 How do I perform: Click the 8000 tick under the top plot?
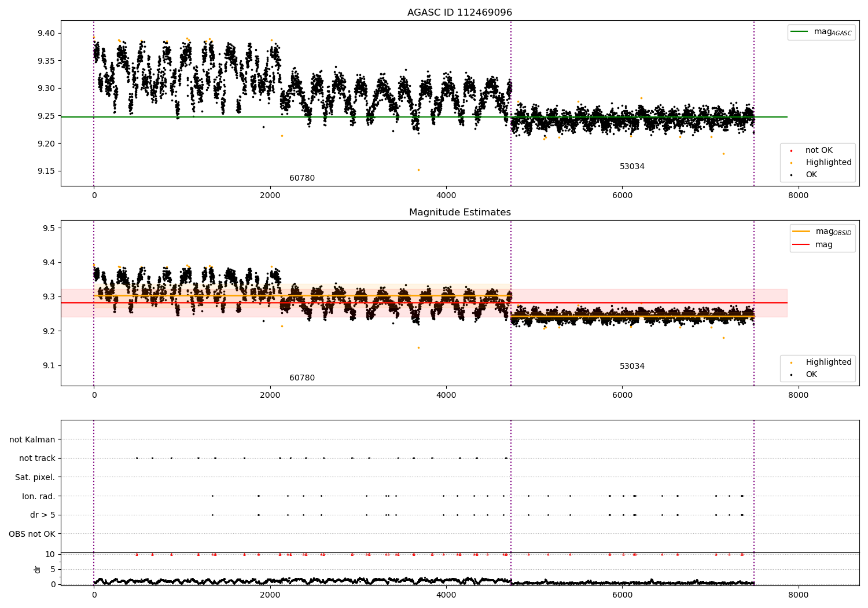pos(798,196)
